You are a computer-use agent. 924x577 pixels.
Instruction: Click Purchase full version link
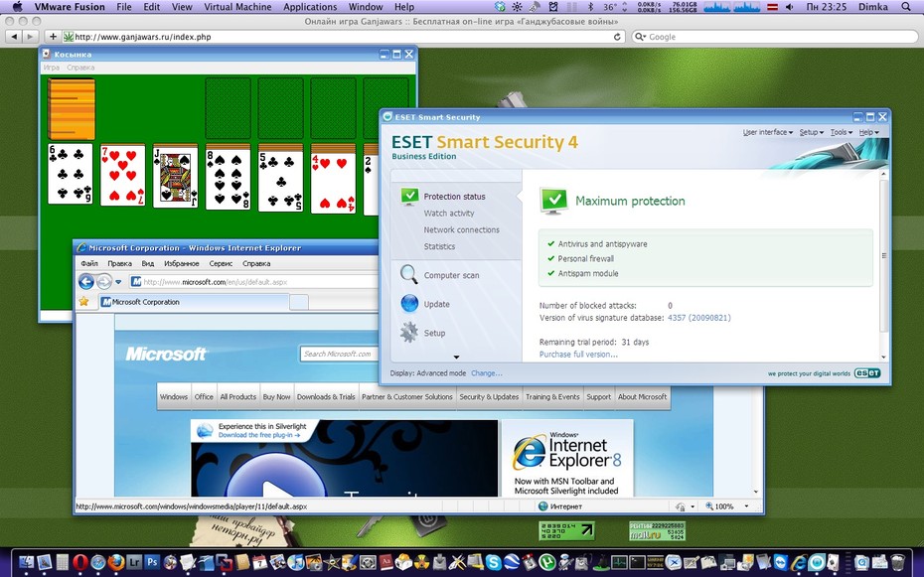tap(578, 355)
